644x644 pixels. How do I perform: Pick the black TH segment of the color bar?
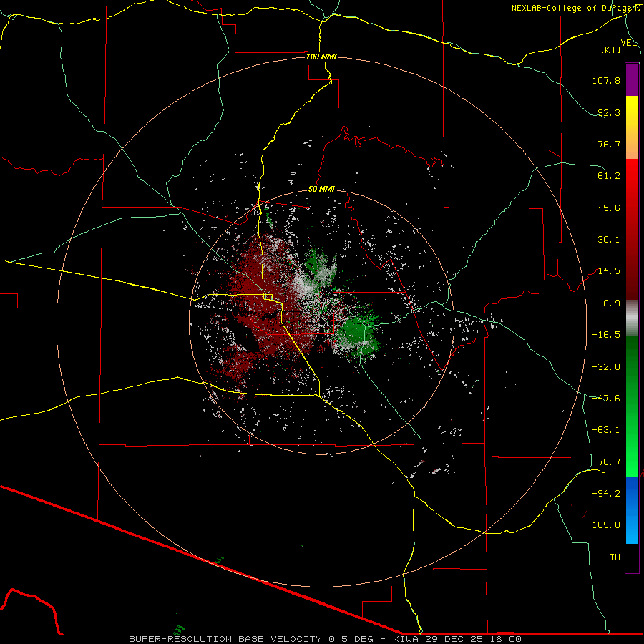point(632,558)
